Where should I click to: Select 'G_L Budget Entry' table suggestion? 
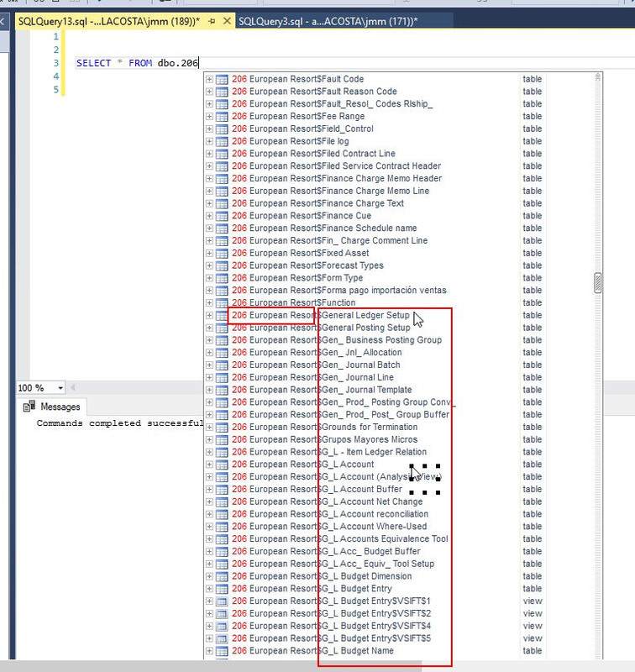tap(312, 589)
